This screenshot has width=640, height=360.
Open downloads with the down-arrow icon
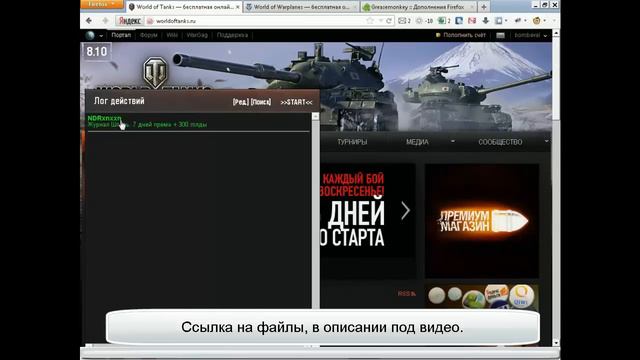(x=486, y=20)
